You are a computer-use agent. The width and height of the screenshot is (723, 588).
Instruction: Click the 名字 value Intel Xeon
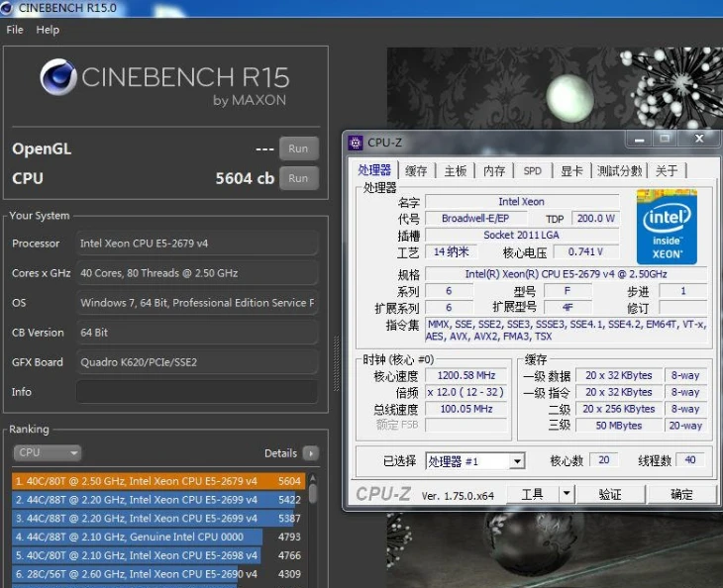pyautogui.click(x=522, y=201)
